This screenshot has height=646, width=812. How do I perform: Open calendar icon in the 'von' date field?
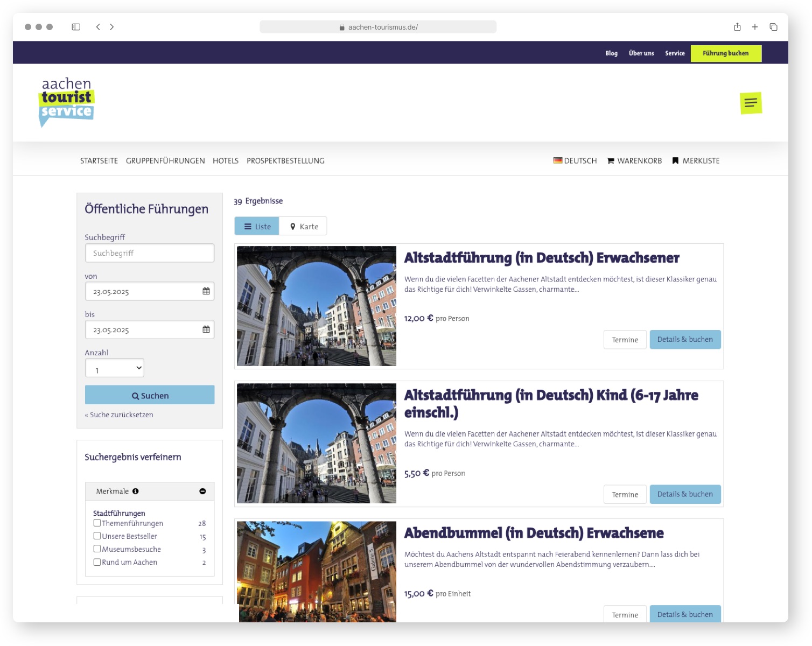coord(206,291)
